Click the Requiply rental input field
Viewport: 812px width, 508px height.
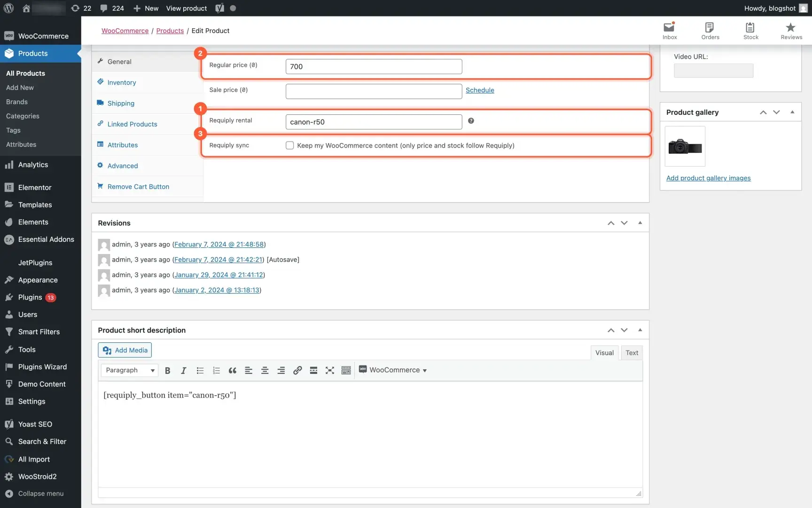[x=374, y=122]
